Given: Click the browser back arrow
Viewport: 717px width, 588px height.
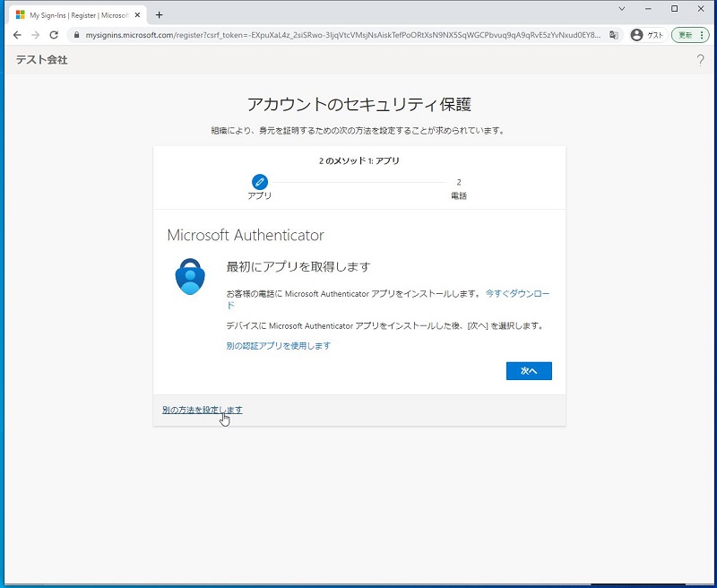Looking at the screenshot, I should (17, 35).
